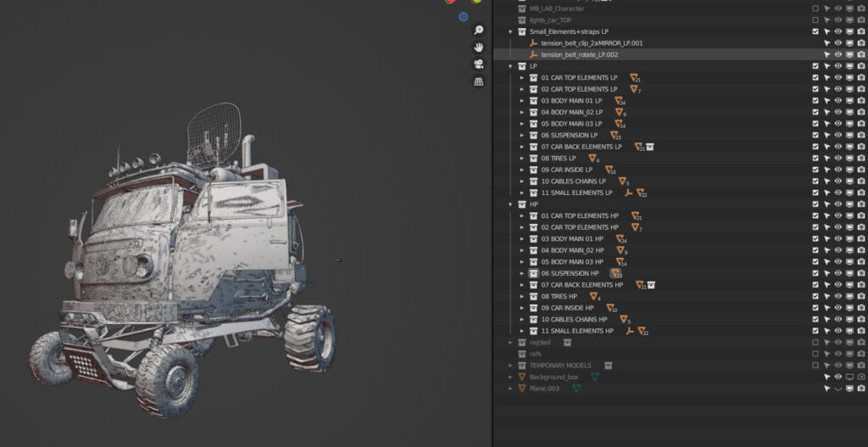This screenshot has width=868, height=447.
Task: Click highlighted mesh icon beside 06 SUSPENSION HP
Action: (615, 273)
